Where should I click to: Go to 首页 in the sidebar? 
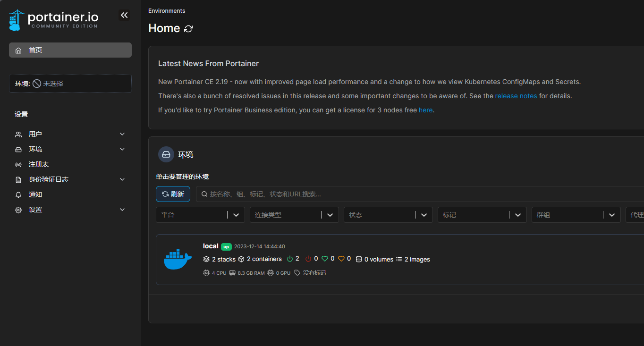[70, 50]
